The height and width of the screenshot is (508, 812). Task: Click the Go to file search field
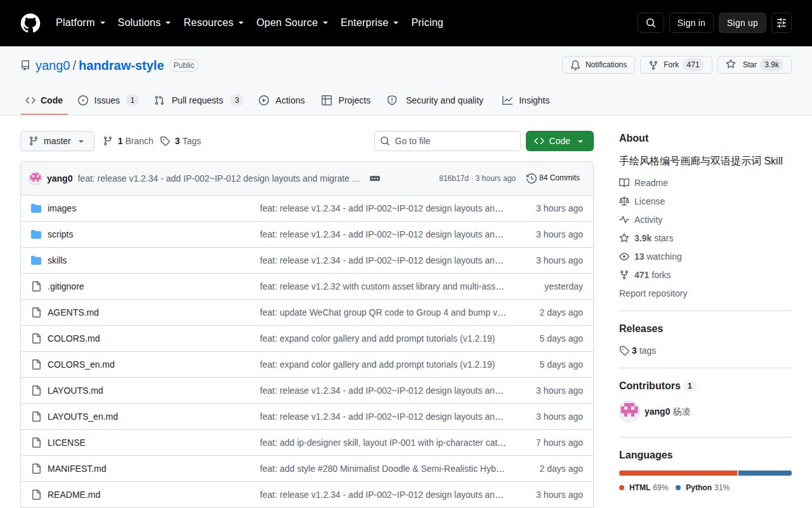(x=447, y=141)
